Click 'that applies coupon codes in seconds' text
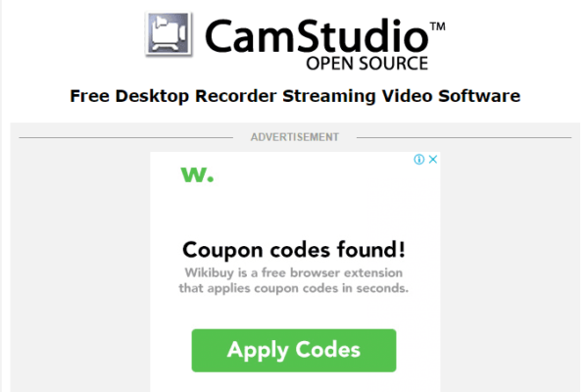This screenshot has width=588, height=392. click(294, 288)
